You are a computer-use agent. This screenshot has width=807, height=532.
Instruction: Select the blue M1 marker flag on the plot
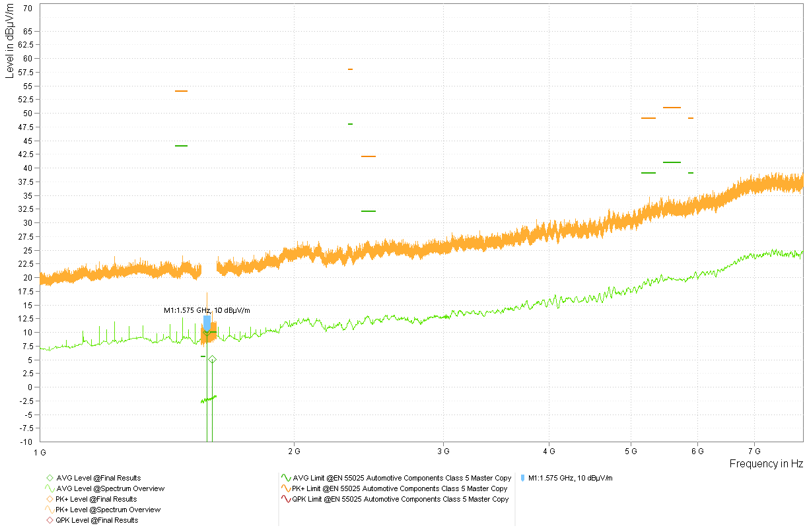(x=207, y=322)
